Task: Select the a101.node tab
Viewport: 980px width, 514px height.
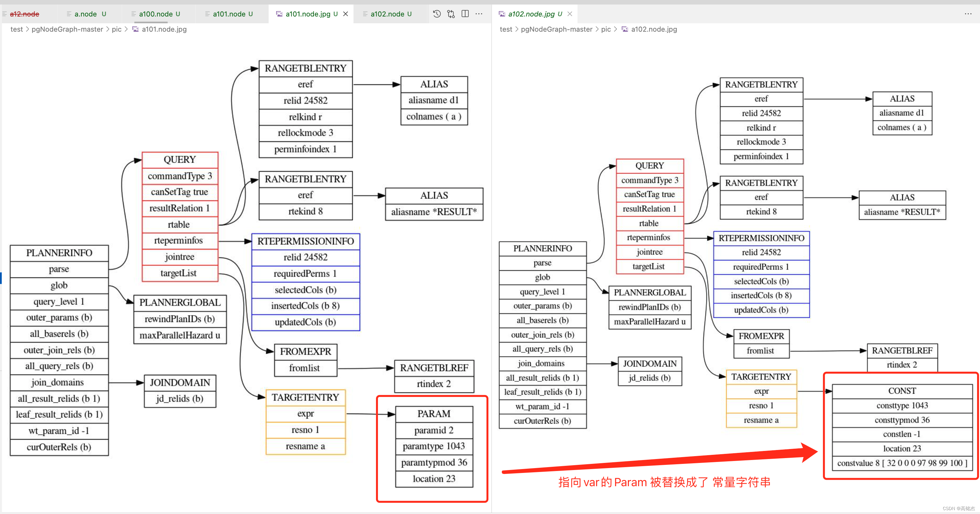Action: (229, 14)
